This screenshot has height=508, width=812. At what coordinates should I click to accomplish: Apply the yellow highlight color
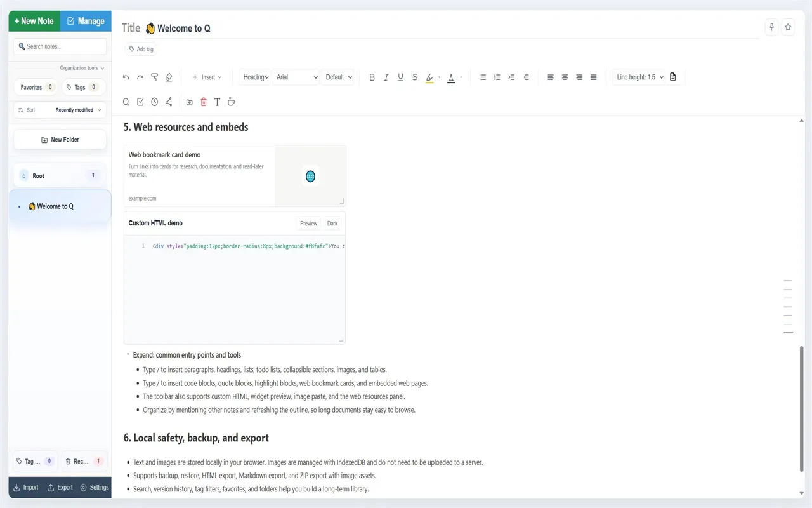tap(429, 77)
